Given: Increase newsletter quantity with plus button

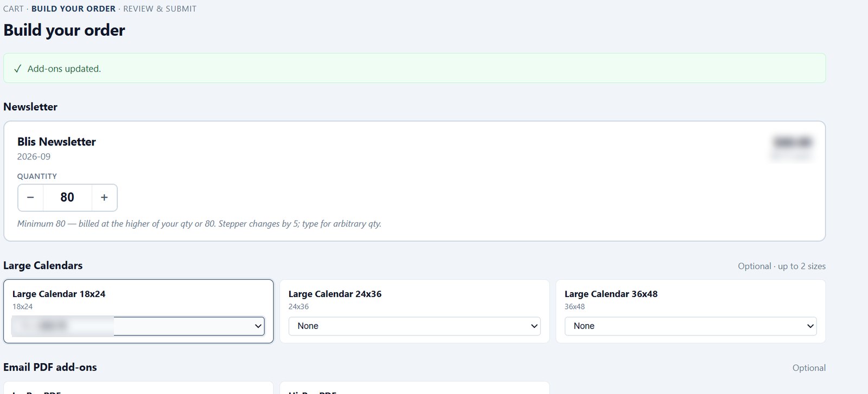Looking at the screenshot, I should coord(104,198).
